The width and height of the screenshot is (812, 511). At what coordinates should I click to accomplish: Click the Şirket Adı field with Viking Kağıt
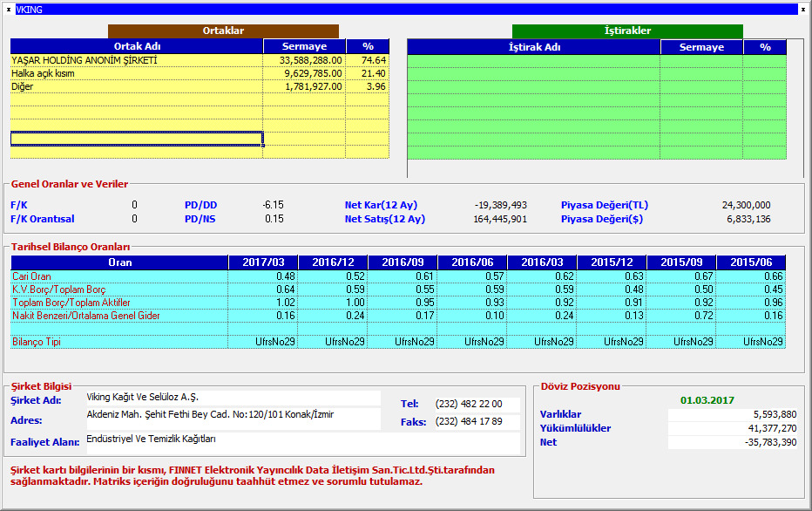point(233,398)
